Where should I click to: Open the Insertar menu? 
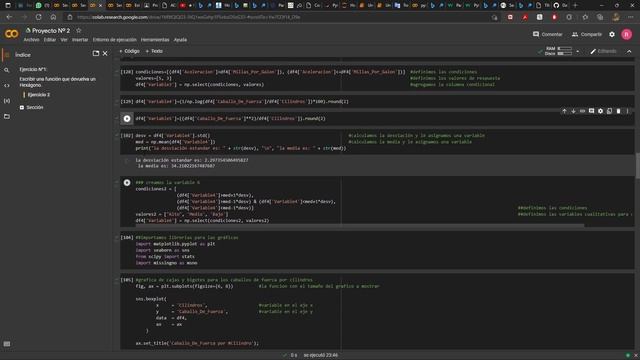tap(80, 40)
